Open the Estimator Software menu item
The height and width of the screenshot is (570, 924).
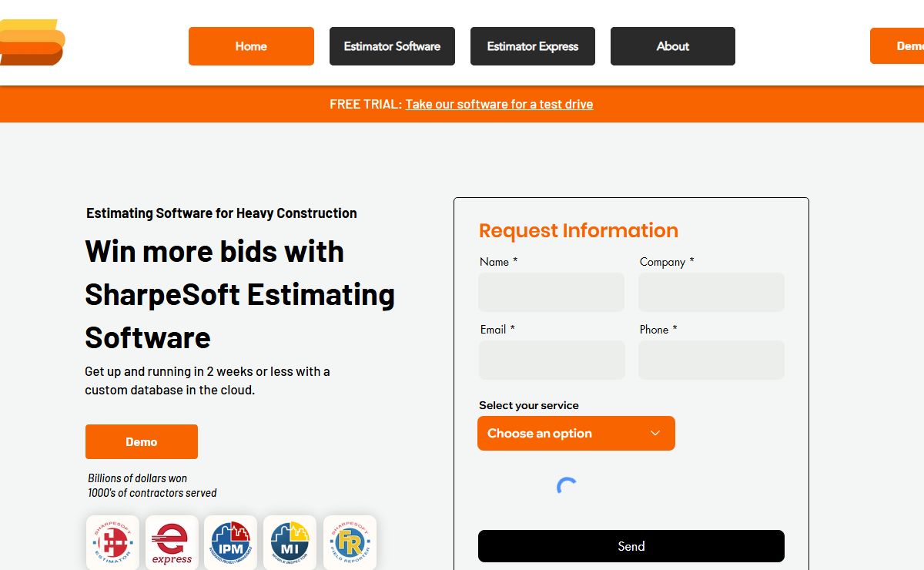[x=392, y=46]
